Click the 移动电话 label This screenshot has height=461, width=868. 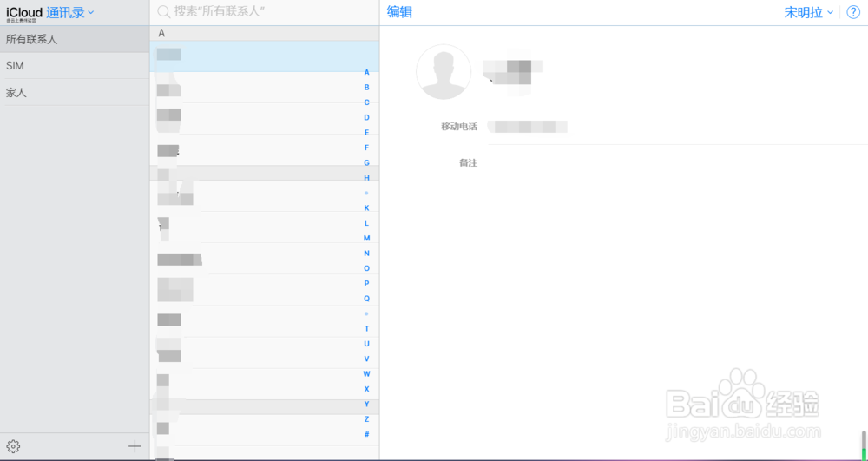(459, 127)
